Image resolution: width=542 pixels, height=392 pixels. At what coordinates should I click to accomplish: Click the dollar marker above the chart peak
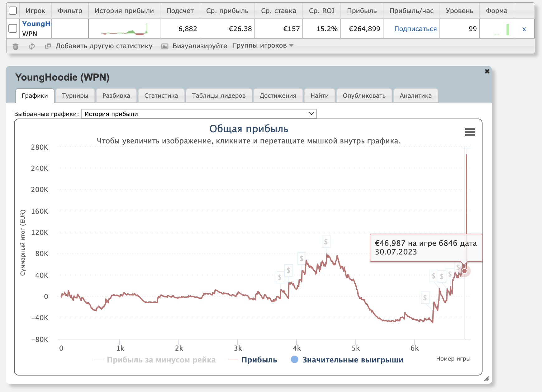point(326,241)
